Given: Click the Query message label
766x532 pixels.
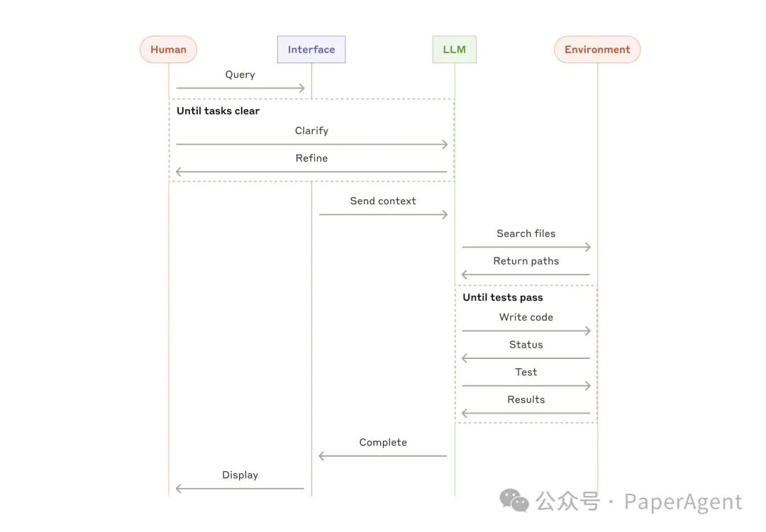Looking at the screenshot, I should coord(240,74).
